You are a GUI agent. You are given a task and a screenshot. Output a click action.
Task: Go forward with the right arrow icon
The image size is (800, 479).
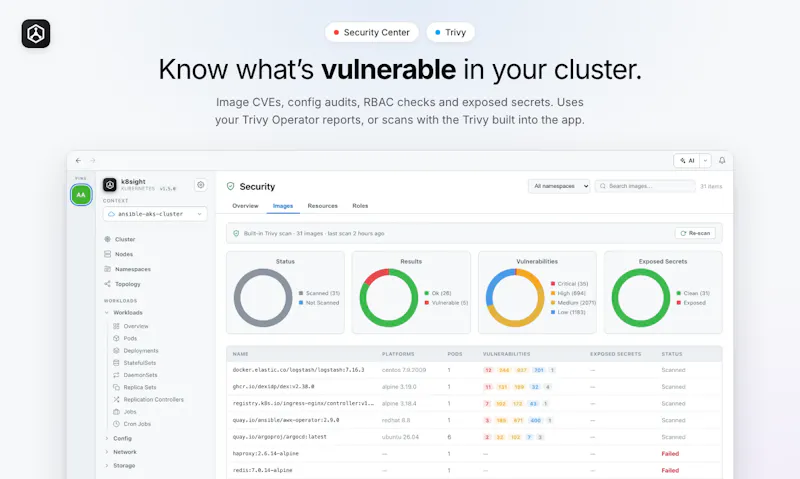pyautogui.click(x=93, y=160)
